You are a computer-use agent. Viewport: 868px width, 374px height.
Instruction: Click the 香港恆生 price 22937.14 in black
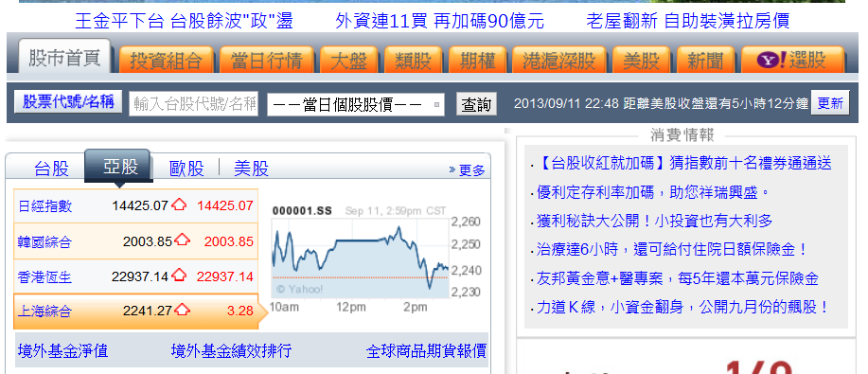coord(139,276)
